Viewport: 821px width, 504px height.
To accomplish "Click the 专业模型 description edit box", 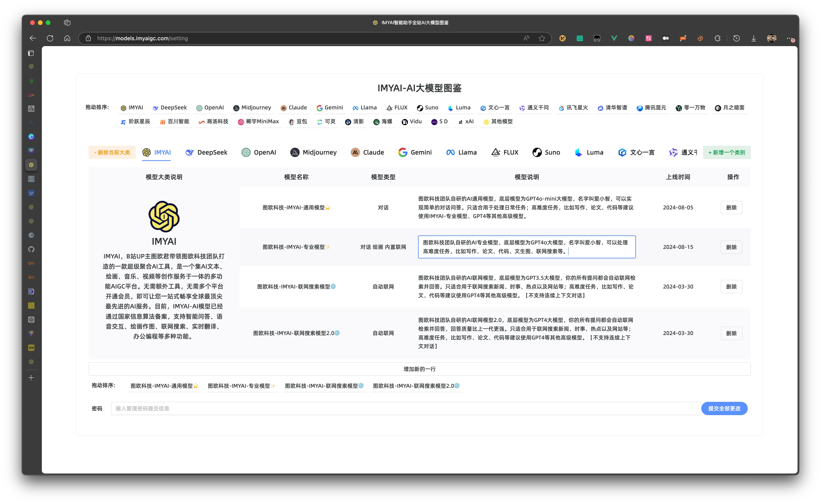I will click(527, 247).
